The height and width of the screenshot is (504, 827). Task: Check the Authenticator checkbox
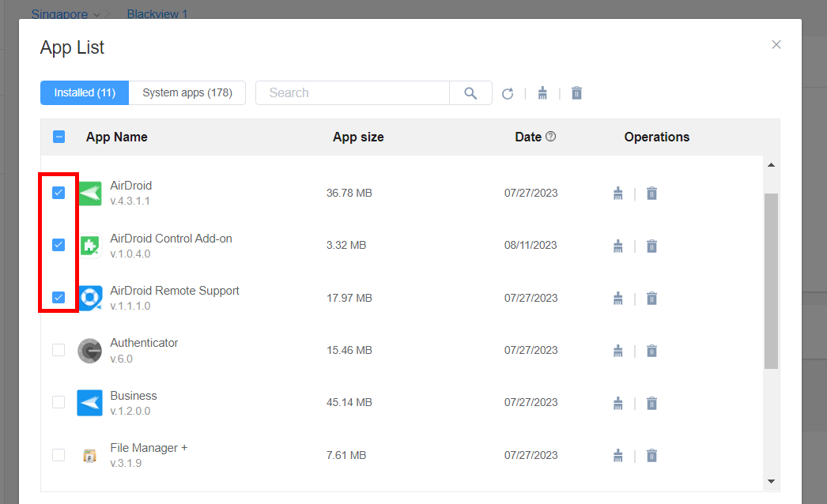59,350
